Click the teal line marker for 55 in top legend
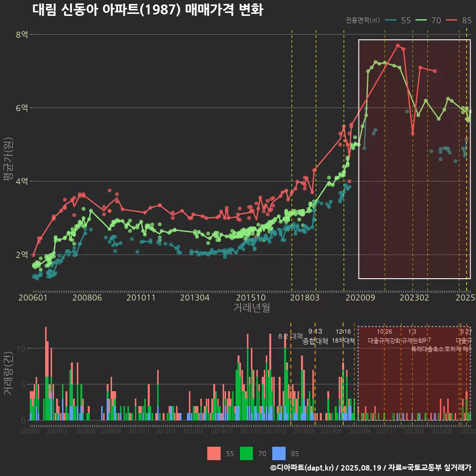The height and width of the screenshot is (476, 476). [391, 20]
